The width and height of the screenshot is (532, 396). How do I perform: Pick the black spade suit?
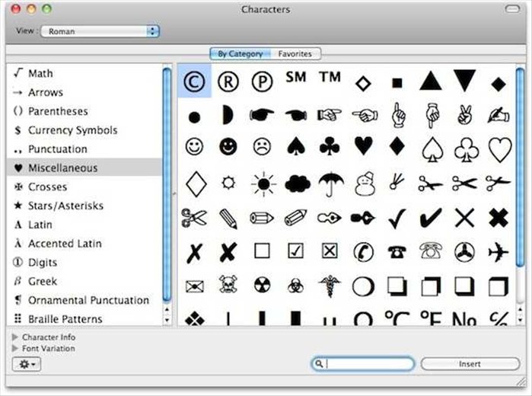click(296, 146)
